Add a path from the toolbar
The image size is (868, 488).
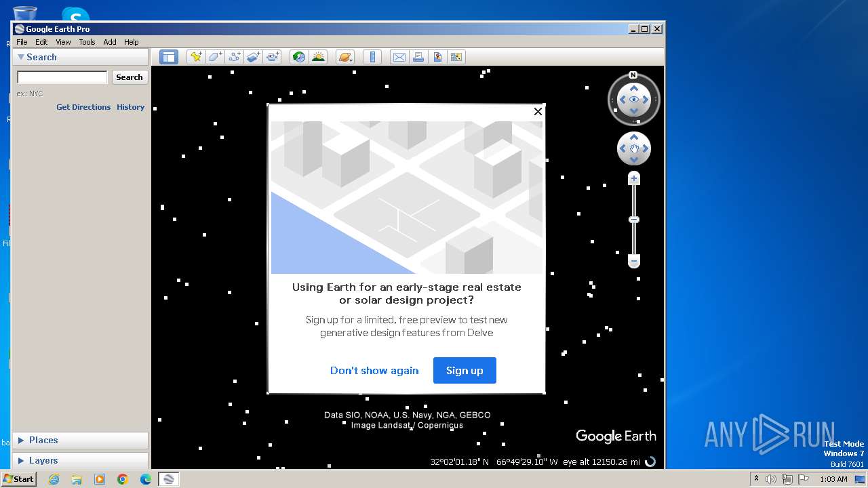(234, 57)
